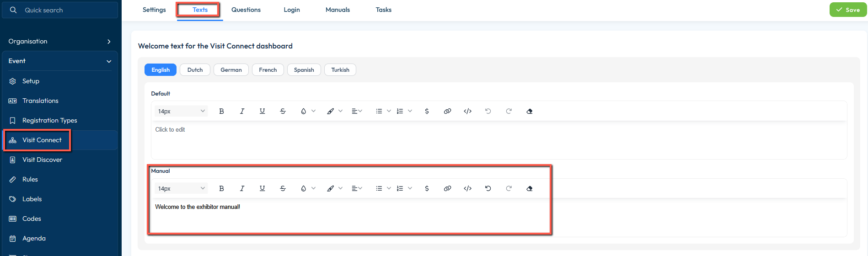
Task: Insert link using Manual toolbar link icon
Action: (447, 188)
